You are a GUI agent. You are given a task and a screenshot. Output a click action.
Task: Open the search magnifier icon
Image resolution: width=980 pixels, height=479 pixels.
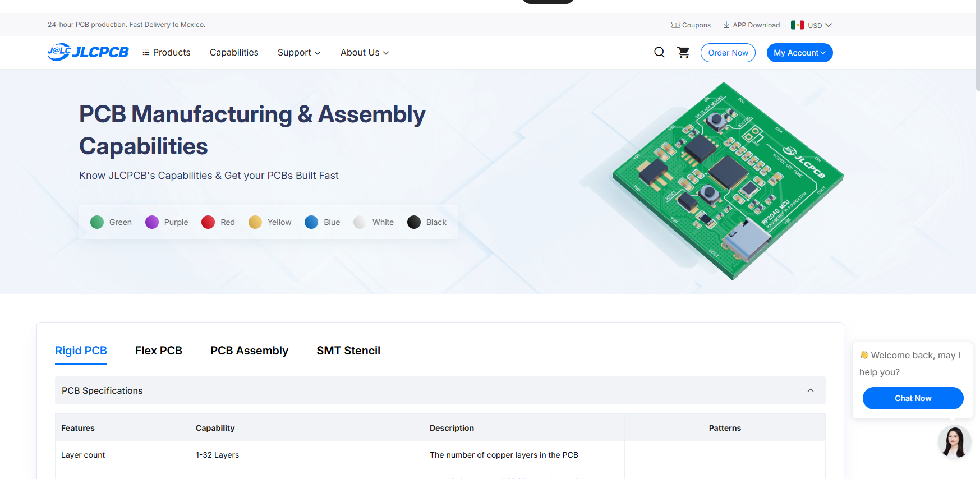660,52
